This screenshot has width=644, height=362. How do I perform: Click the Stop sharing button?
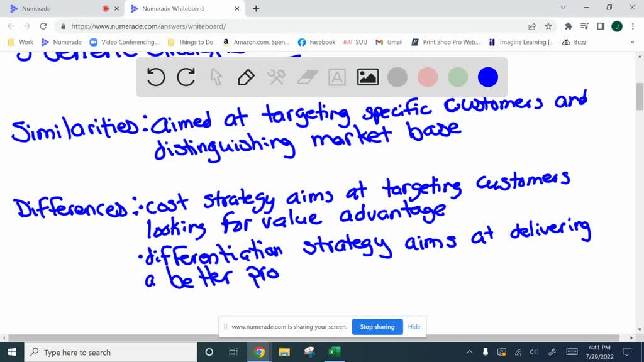pyautogui.click(x=377, y=327)
